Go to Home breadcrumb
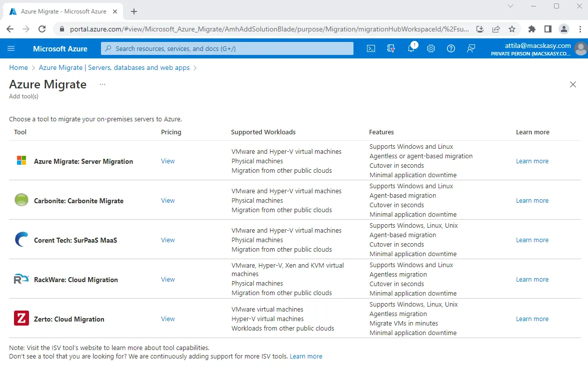 point(18,68)
